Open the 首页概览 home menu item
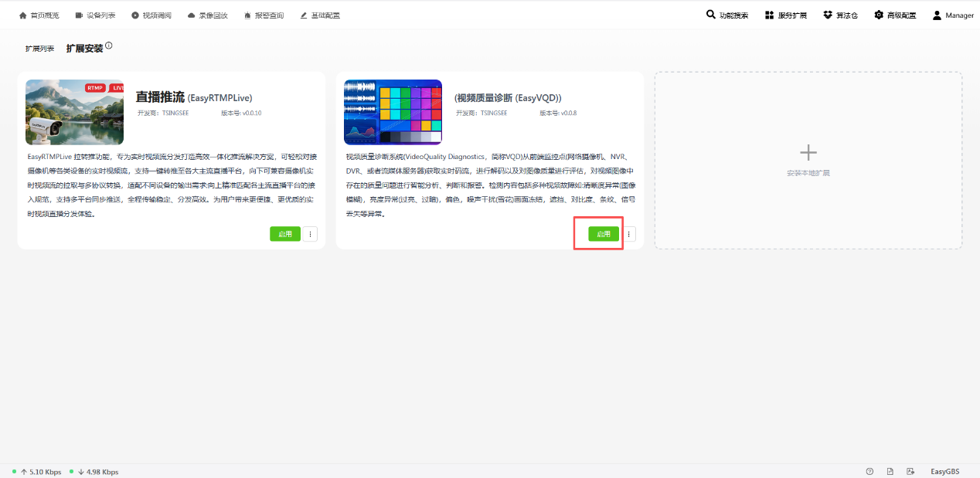Viewport: 980px width, 478px height. (x=39, y=15)
